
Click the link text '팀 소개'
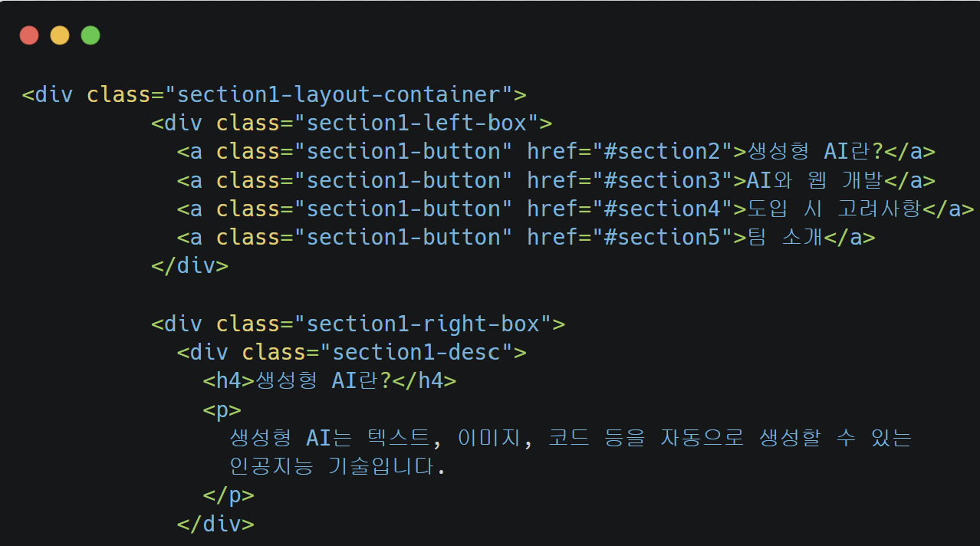784,238
